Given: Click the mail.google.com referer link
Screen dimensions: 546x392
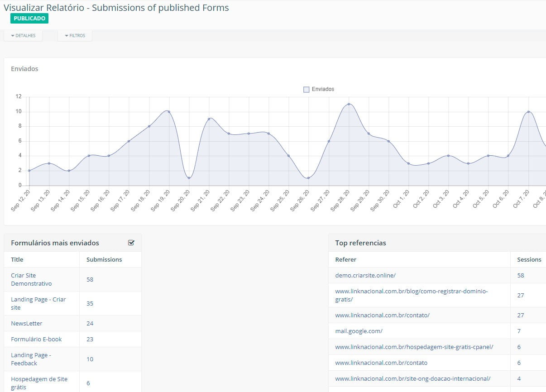Looking at the screenshot, I should [x=359, y=331].
